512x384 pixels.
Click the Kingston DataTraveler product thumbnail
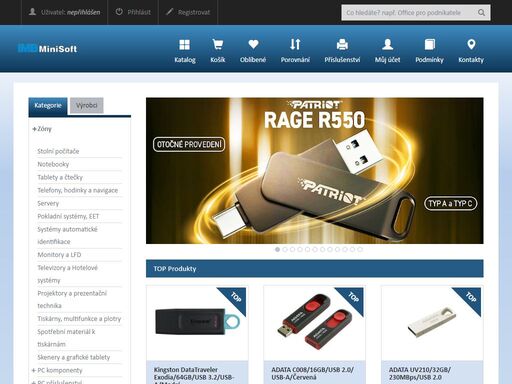coord(197,322)
